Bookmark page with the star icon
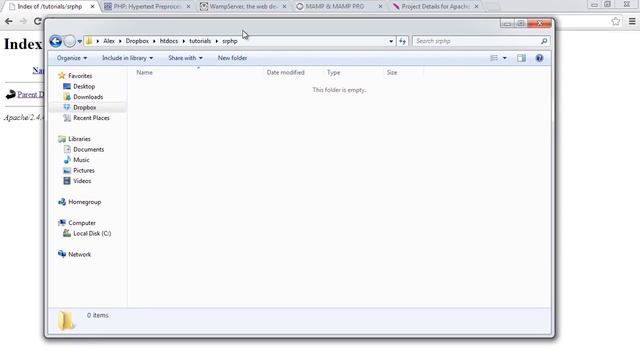The width and height of the screenshot is (640, 360). (616, 21)
